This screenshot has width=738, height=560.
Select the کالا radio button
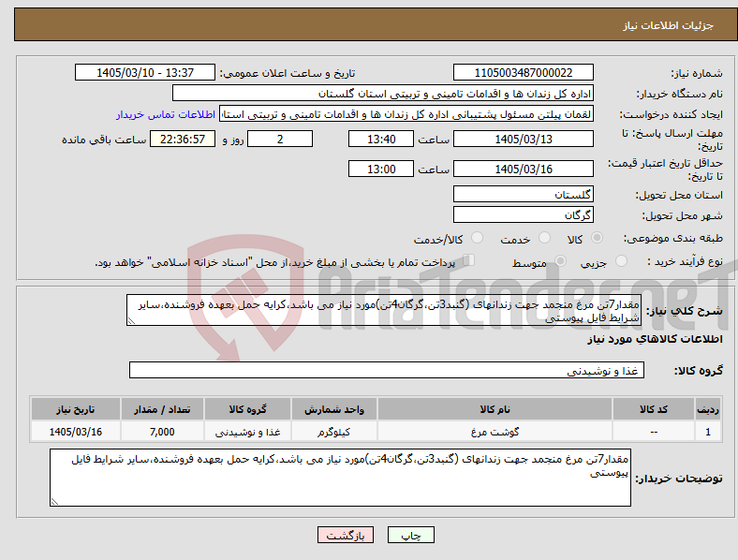click(597, 238)
